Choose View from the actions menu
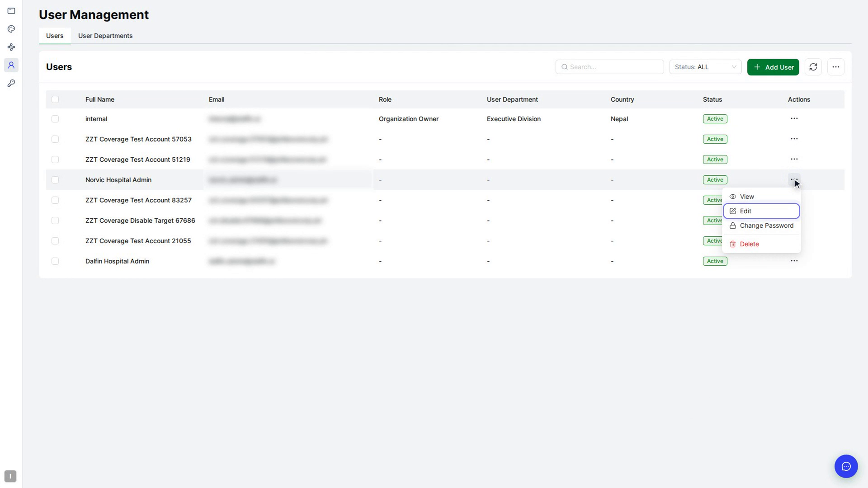This screenshot has width=868, height=488. point(761,197)
